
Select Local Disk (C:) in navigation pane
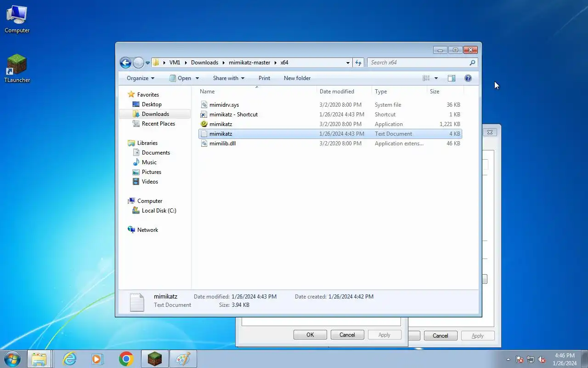click(159, 211)
